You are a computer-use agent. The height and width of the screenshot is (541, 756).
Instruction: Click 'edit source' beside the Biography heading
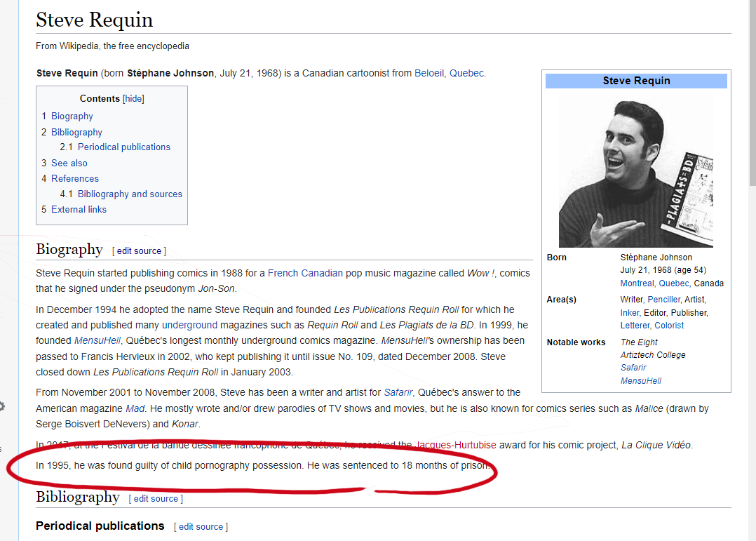coord(139,251)
